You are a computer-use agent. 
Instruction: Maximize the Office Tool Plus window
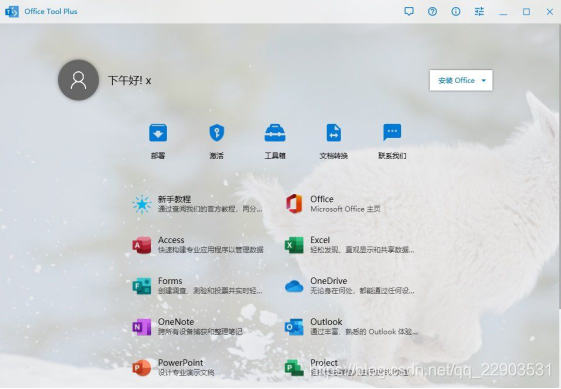coord(526,12)
